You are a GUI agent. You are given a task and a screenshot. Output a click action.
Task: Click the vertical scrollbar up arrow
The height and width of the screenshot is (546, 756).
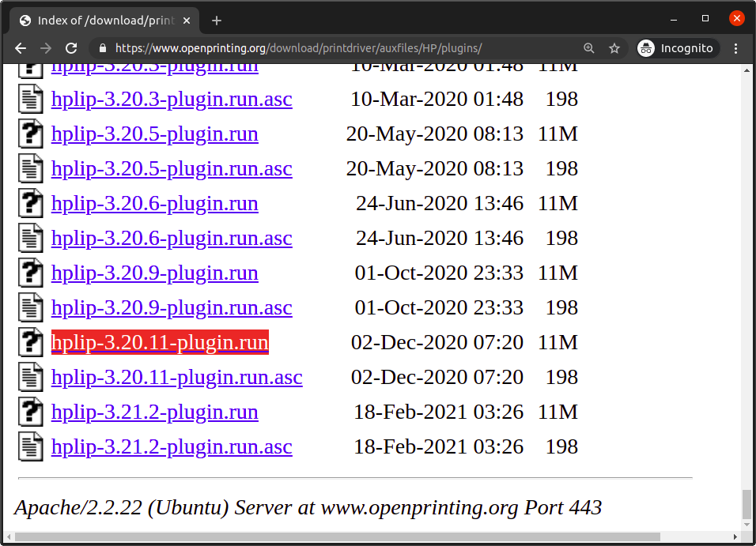click(747, 70)
